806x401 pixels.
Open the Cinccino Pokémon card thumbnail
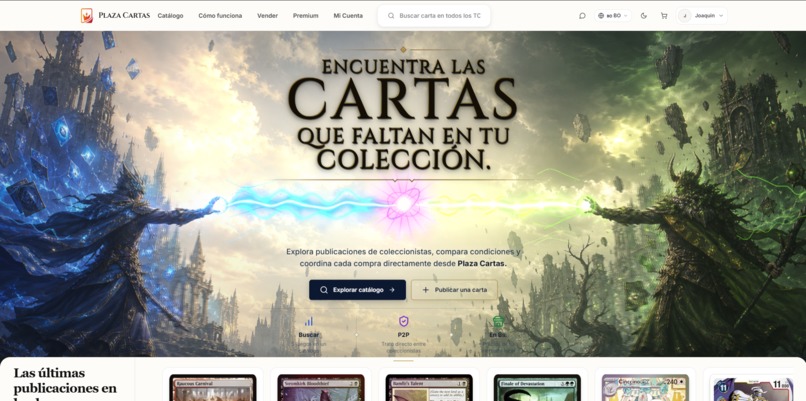(x=645, y=388)
